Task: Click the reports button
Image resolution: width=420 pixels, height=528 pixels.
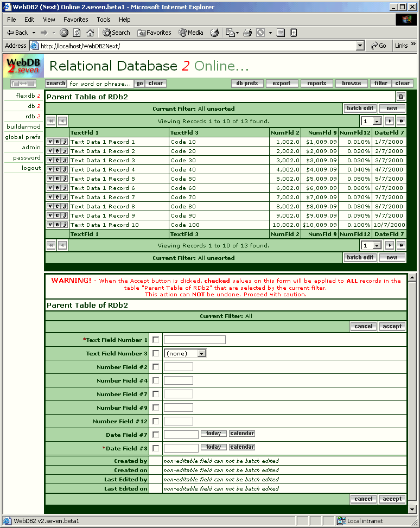Action: coord(316,83)
